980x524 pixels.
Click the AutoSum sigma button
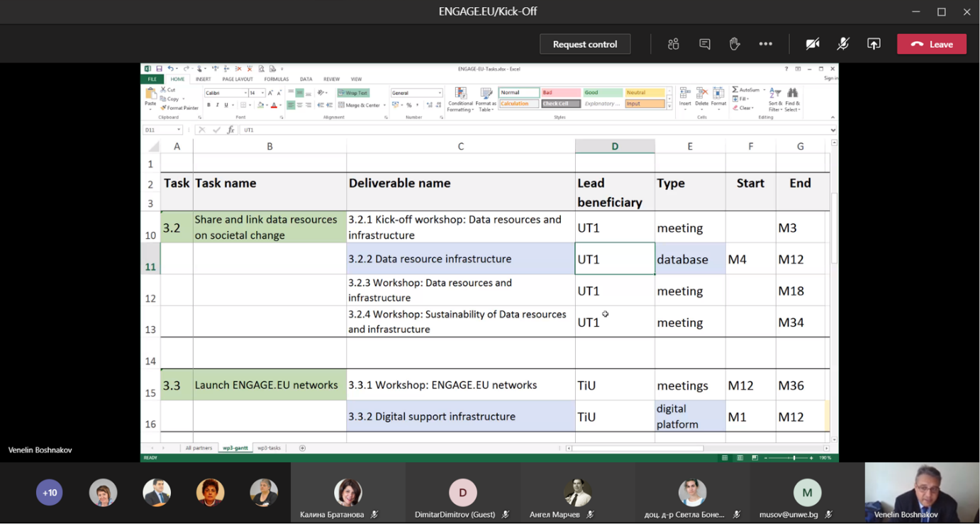745,90
